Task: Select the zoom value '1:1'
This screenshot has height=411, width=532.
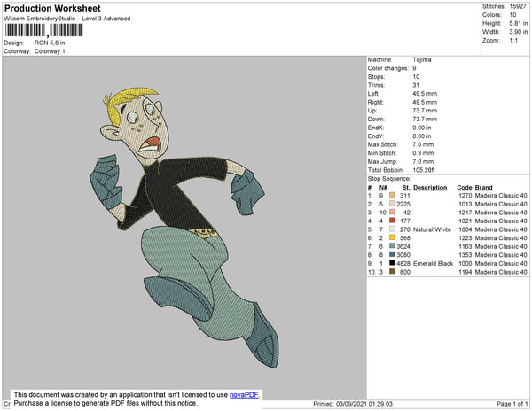Action: [513, 41]
